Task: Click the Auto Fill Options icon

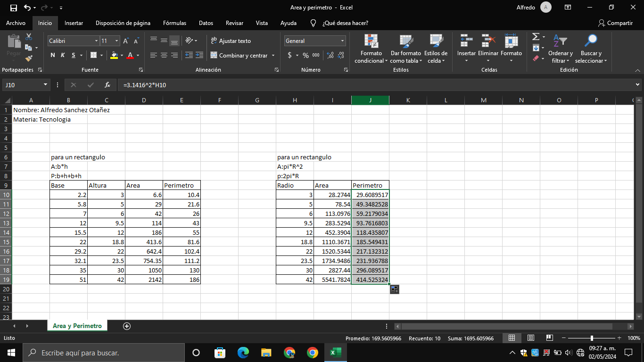Action: point(394,289)
